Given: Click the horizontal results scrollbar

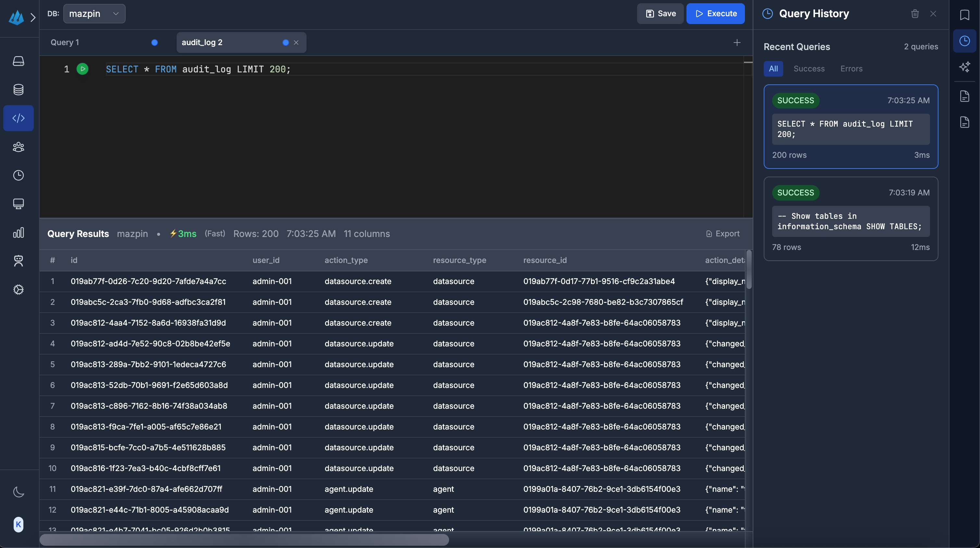Looking at the screenshot, I should 244,540.
